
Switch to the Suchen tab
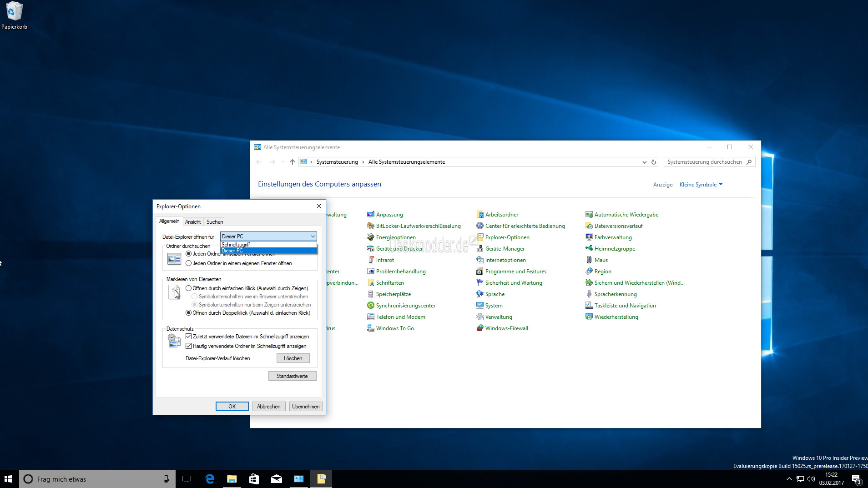215,222
